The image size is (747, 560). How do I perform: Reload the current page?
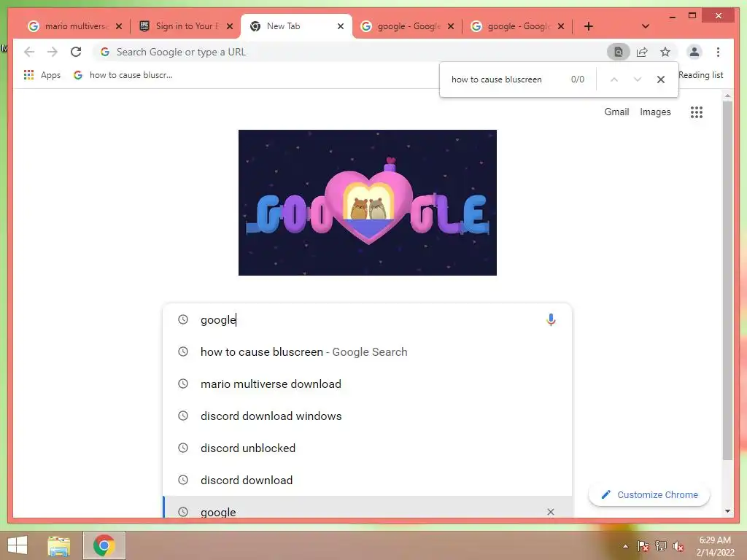(76, 52)
